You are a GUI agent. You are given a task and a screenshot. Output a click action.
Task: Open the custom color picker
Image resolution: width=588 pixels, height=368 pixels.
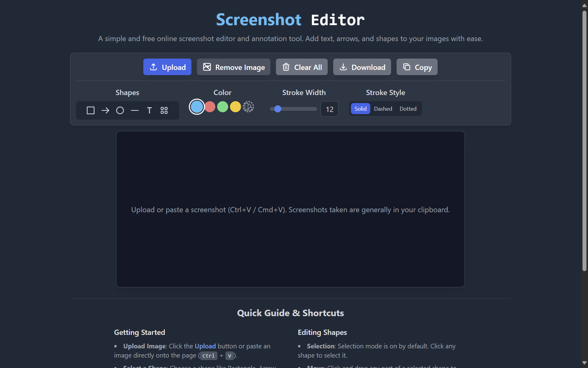click(x=248, y=107)
